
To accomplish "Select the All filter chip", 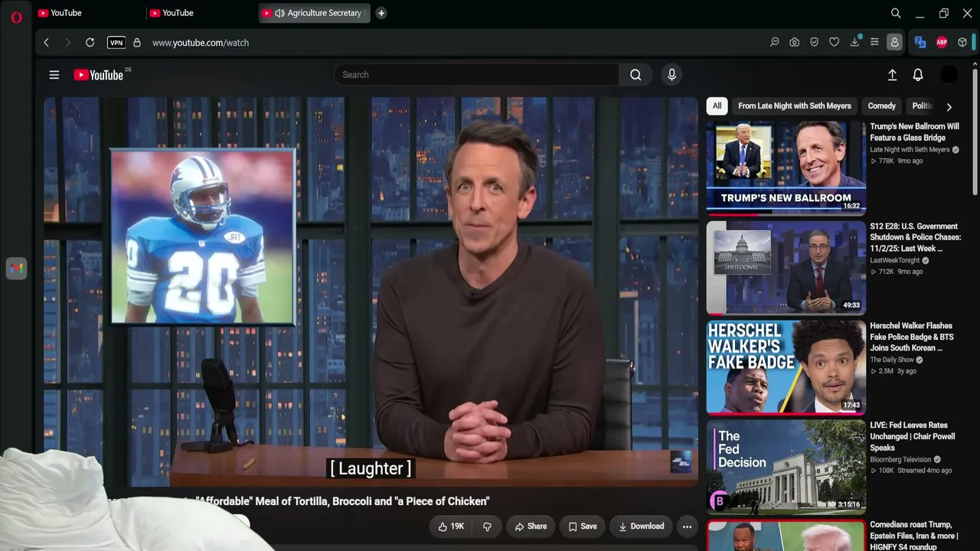I will point(717,106).
